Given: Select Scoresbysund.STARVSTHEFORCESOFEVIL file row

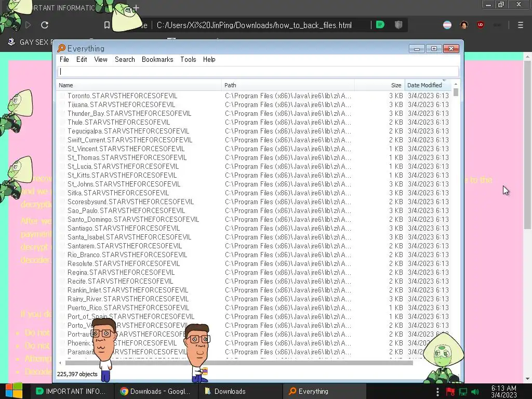Looking at the screenshot, I should click(255, 202).
